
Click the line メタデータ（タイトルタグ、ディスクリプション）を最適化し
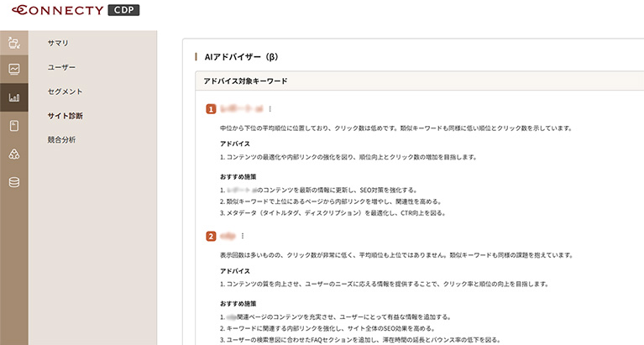(332, 213)
